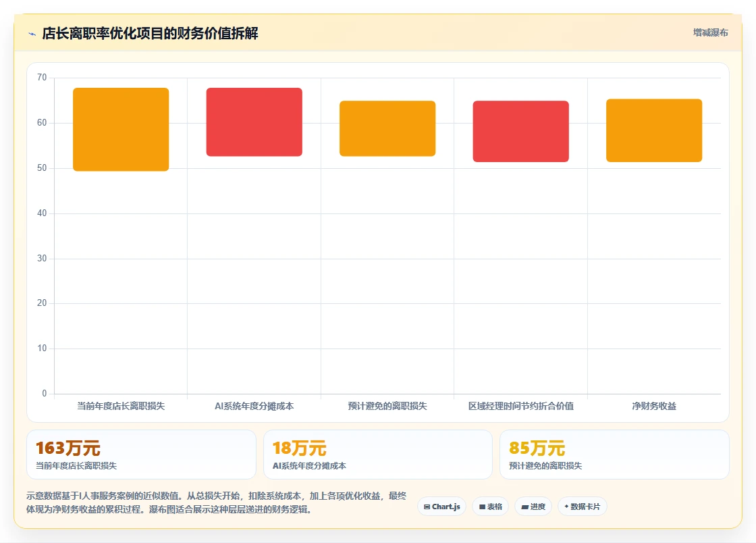Screen dimensions: 756x543
Task: Click the 表格 tag chip
Action: tap(490, 507)
